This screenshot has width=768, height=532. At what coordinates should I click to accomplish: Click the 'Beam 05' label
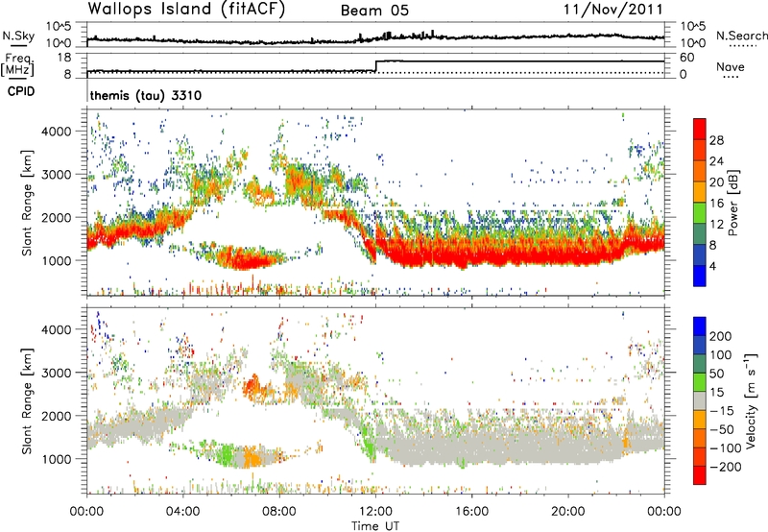coord(374,11)
